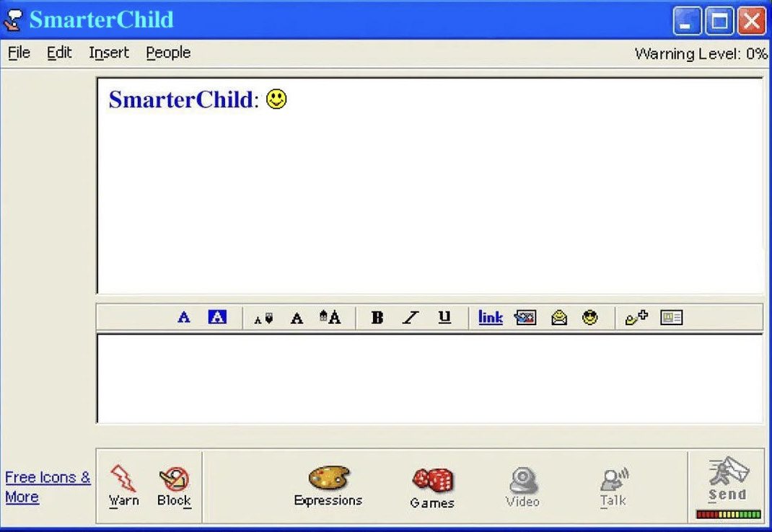
Task: Click the insert picture icon
Action: (x=525, y=317)
